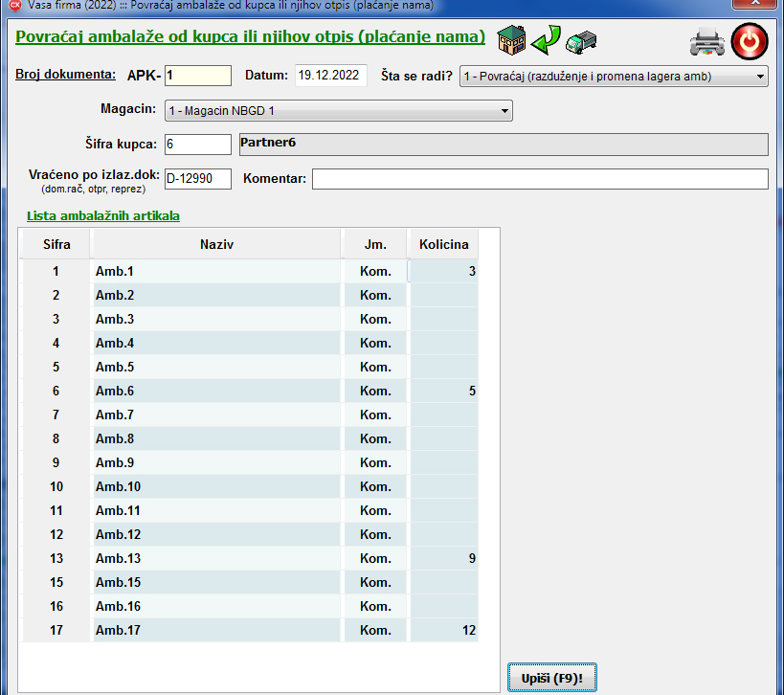784x695 pixels.
Task: Click the Kolicina cell for Amb.8
Action: [443, 439]
